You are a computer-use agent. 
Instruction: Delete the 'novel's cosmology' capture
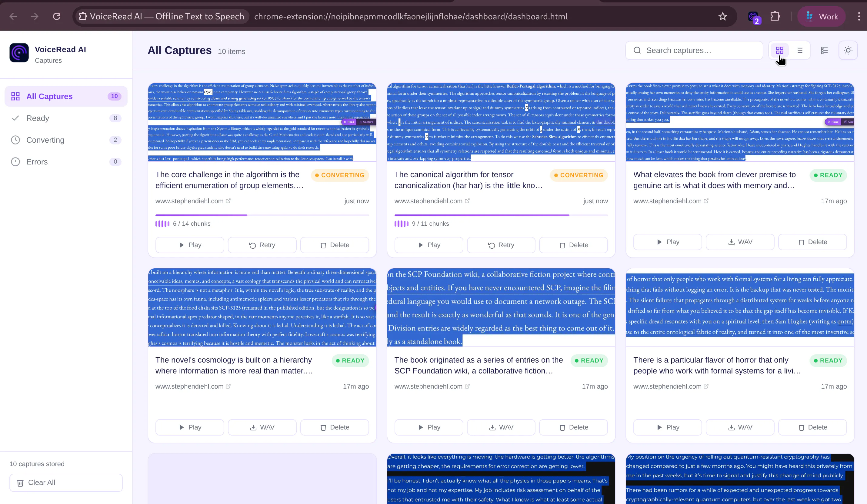335,427
